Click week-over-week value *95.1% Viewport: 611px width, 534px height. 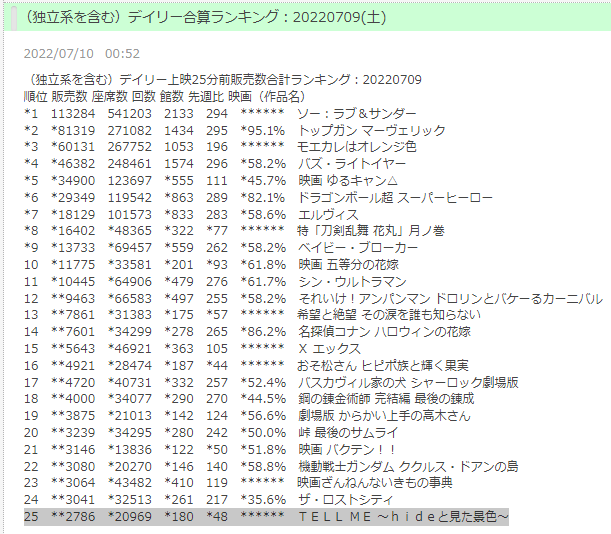(263, 131)
